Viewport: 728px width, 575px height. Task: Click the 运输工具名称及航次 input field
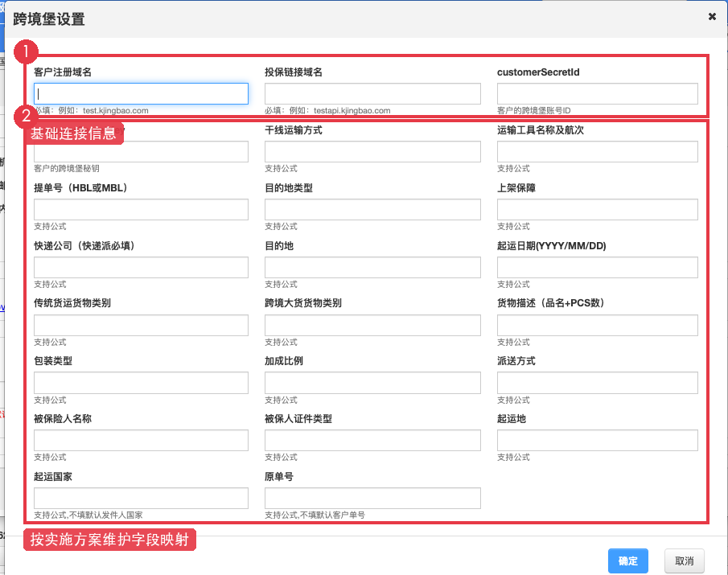point(597,152)
